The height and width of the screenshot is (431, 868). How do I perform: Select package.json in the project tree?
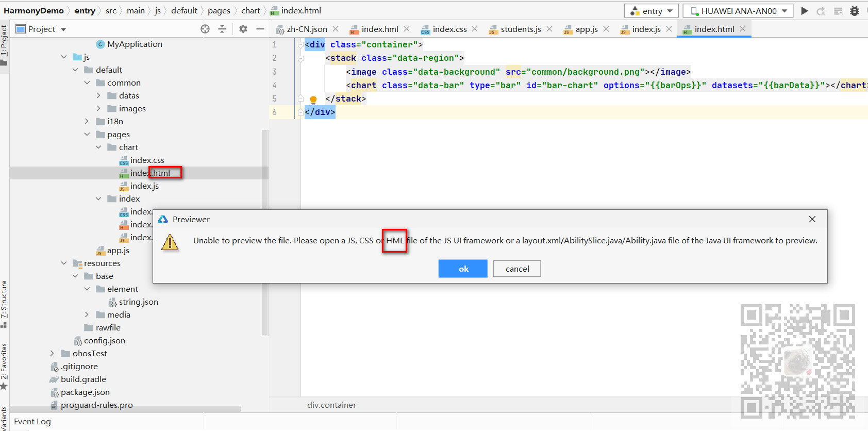click(x=80, y=392)
